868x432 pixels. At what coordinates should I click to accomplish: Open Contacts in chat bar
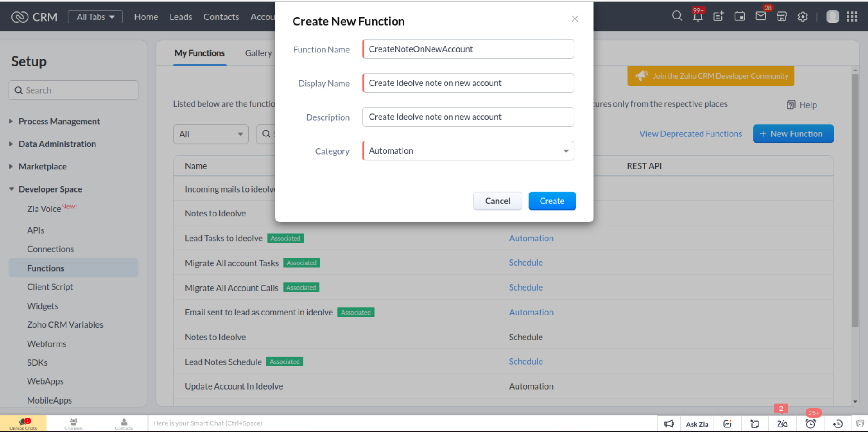[x=124, y=424]
